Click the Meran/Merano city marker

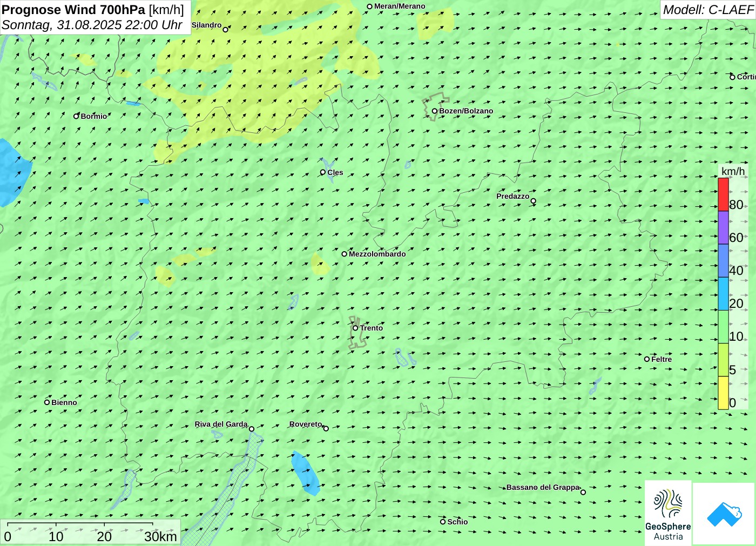coord(370,6)
